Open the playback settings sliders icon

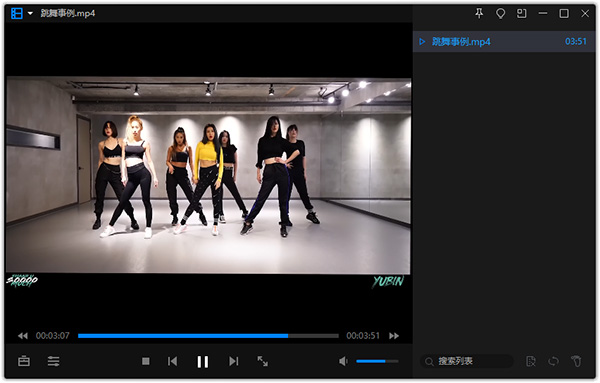tap(53, 361)
